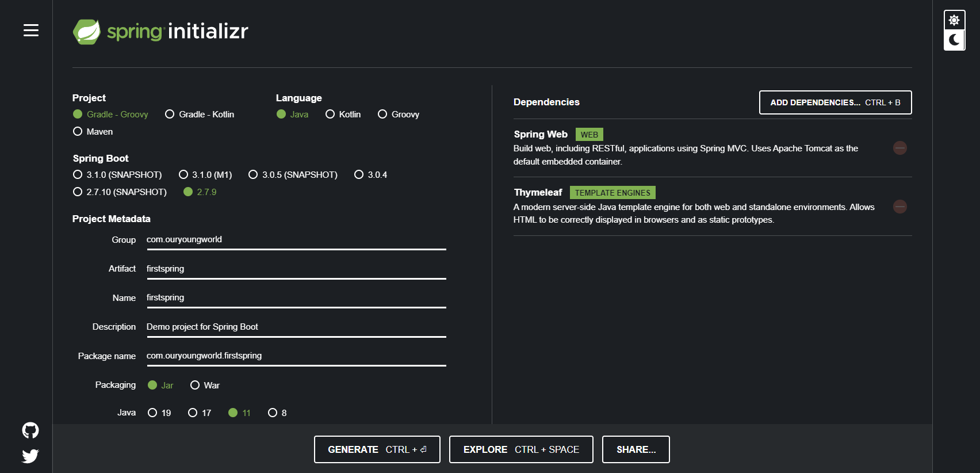Choose War packaging

click(x=205, y=386)
